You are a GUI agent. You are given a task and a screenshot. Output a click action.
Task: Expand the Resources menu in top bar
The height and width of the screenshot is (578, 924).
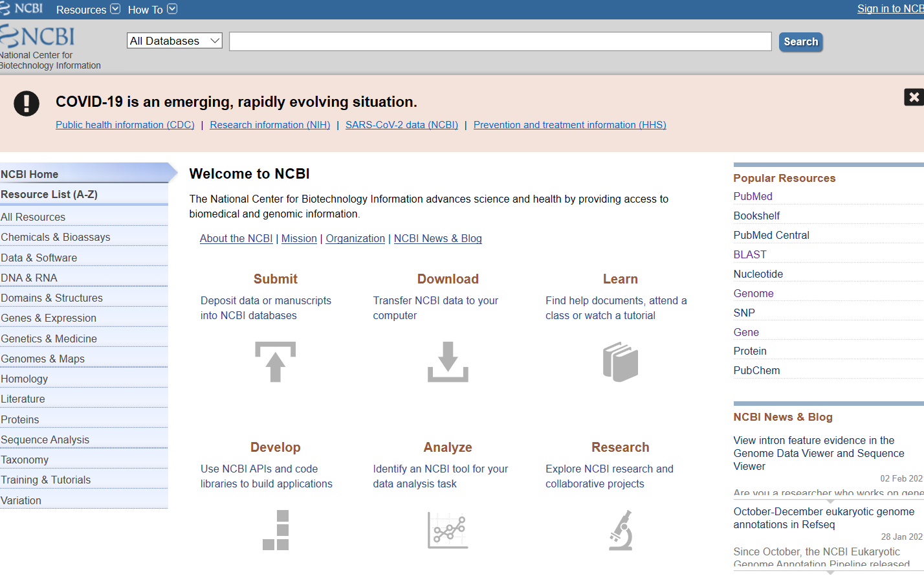[88, 9]
